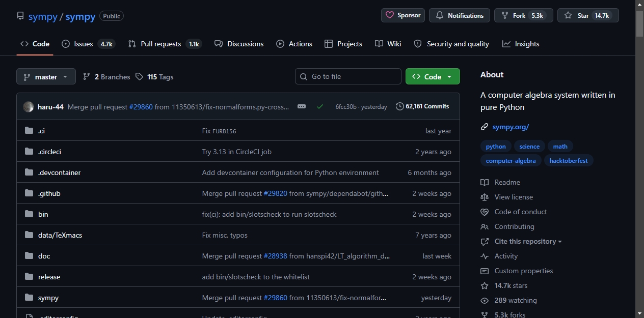Open the .circleci folder name
This screenshot has height=318, width=644.
tap(49, 152)
